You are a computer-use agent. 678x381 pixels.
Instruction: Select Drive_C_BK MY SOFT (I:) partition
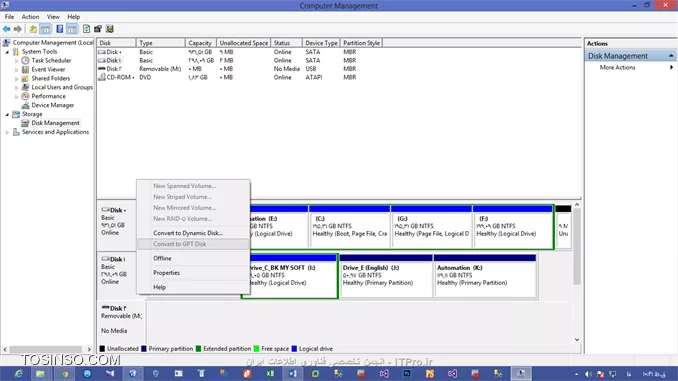click(289, 275)
